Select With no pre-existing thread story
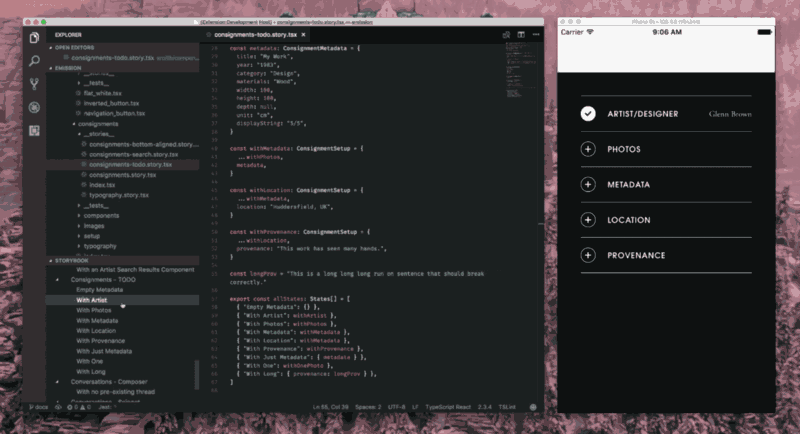The height and width of the screenshot is (434, 800). click(115, 392)
